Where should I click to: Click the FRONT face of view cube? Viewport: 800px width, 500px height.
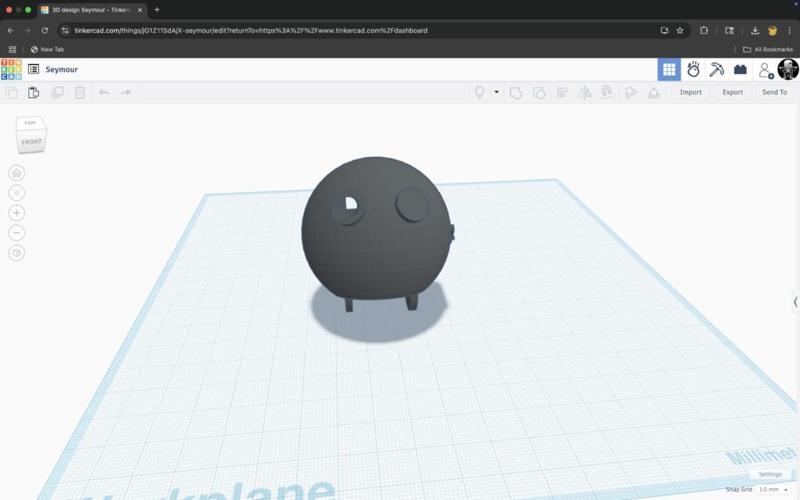pyautogui.click(x=31, y=141)
